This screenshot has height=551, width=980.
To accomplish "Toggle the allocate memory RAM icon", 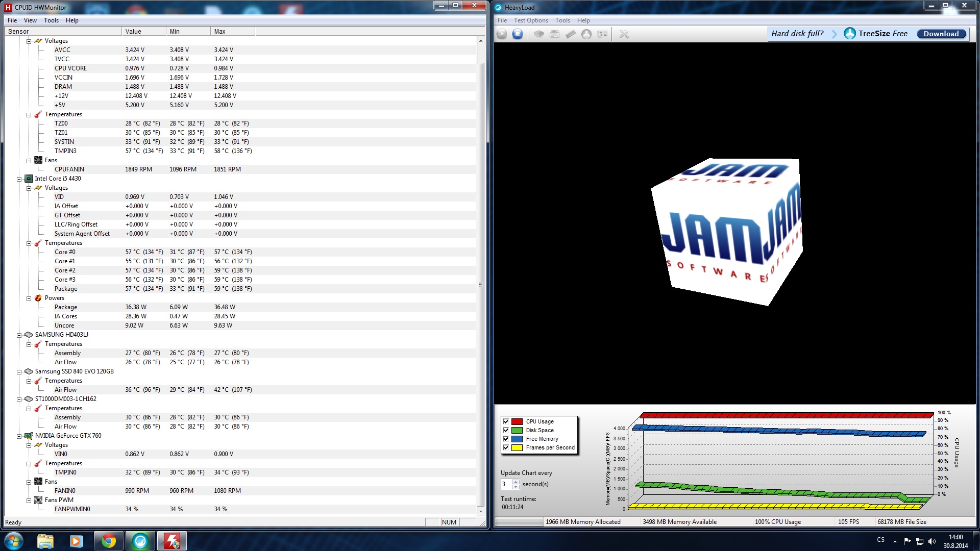I will pos(571,34).
